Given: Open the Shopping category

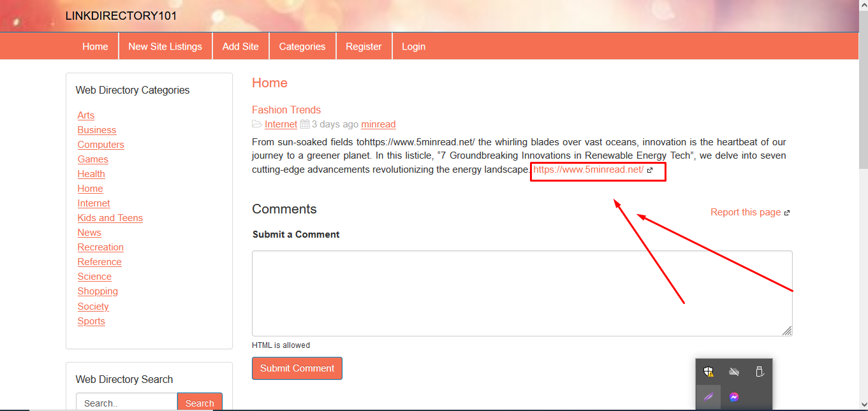Looking at the screenshot, I should coord(98,291).
